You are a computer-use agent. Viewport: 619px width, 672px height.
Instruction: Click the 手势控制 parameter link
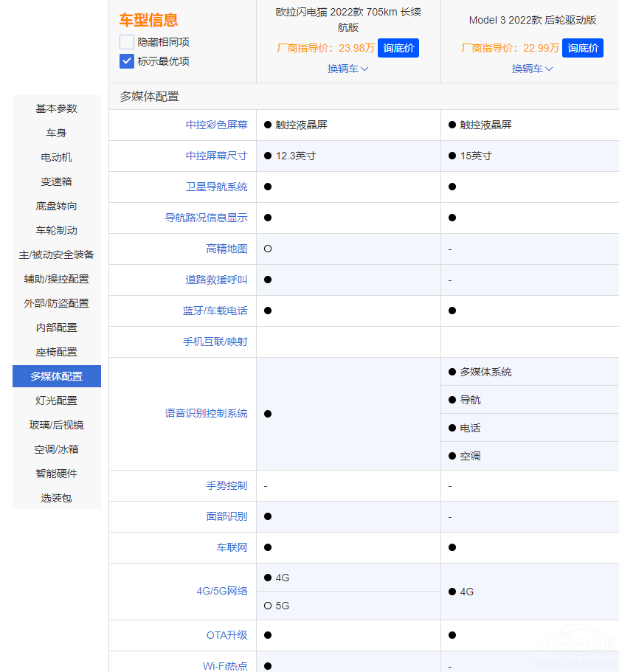[226, 486]
